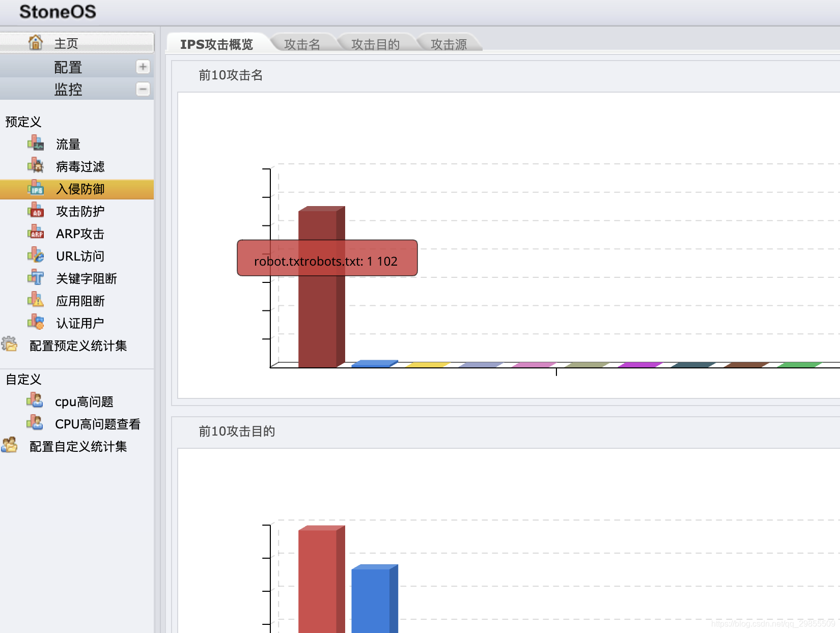
Task: Click the green bar base in attack-name chart
Action: (799, 364)
